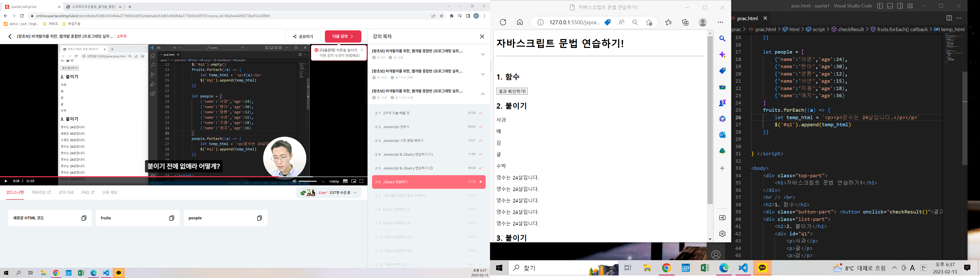Viewport: 980px width, 278px height.
Task: Open the 재테크 bookmark folder
Action: (x=51, y=24)
